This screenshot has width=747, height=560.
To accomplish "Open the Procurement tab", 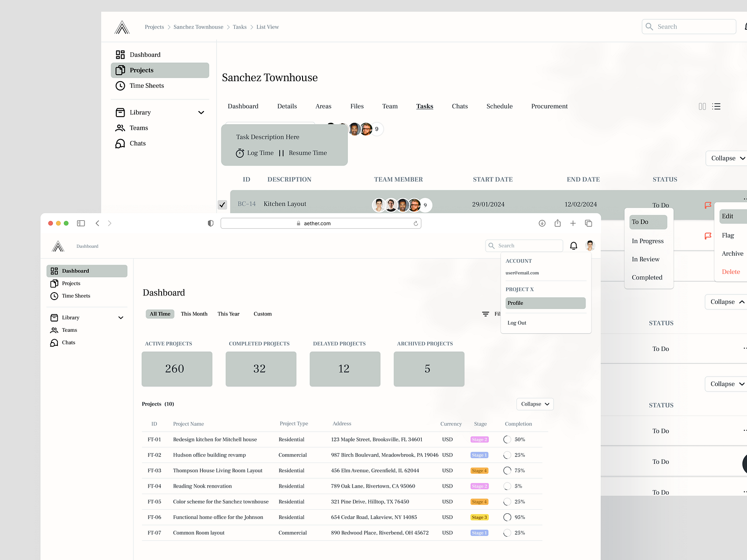I will (549, 106).
